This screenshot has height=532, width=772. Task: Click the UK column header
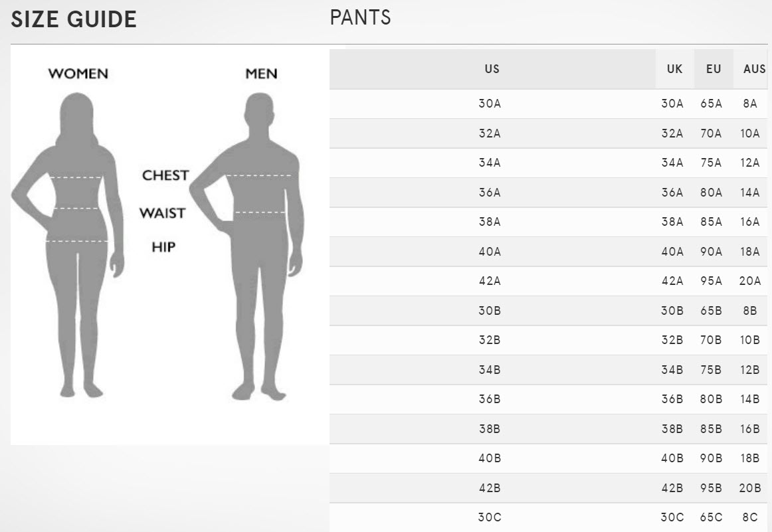[674, 69]
